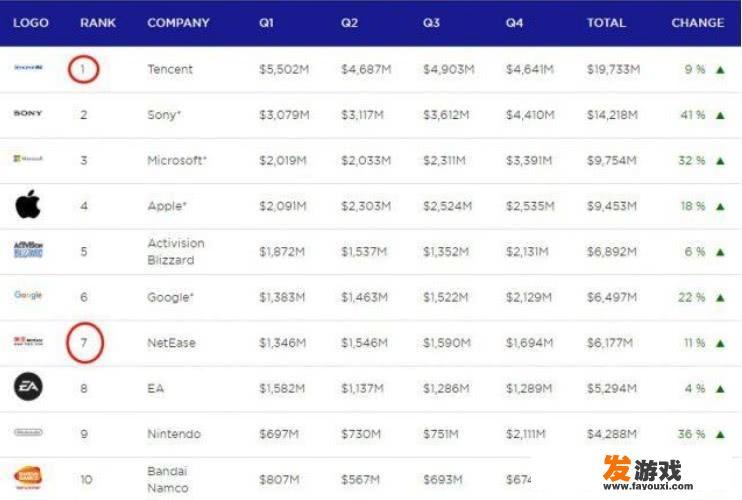Click the COMPANY column header
This screenshot has height=500, width=742.
[178, 23]
